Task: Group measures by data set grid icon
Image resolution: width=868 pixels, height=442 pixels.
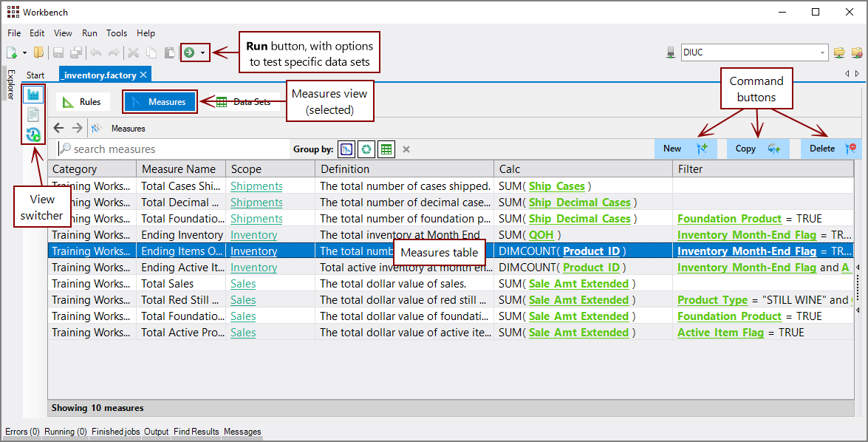Action: click(386, 149)
